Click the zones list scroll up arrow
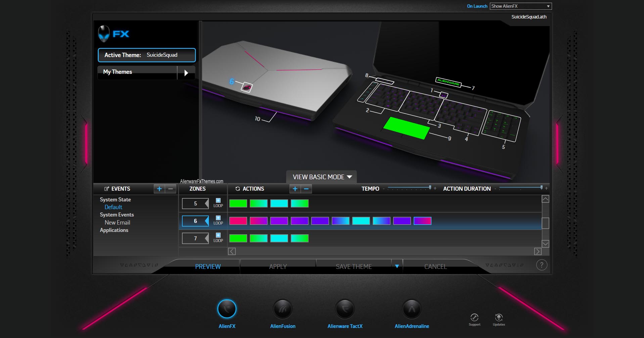644x338 pixels. (546, 199)
